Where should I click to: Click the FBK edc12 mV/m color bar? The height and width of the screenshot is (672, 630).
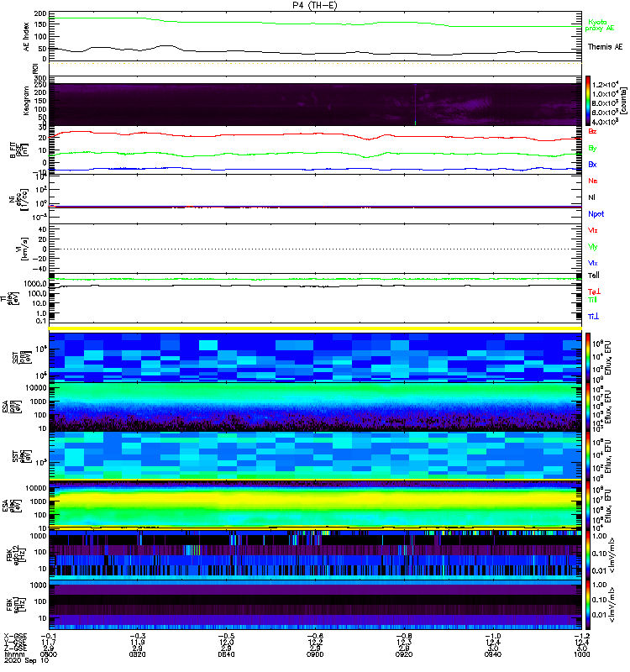588,556
